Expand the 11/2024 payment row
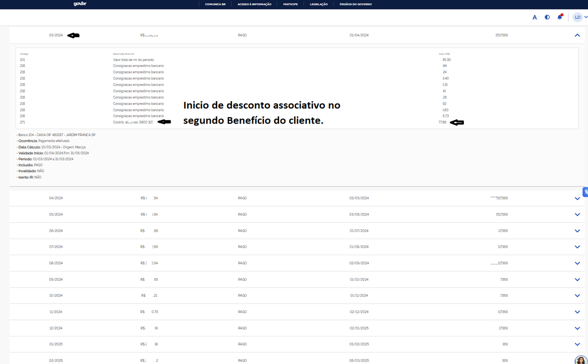588x364 pixels. pos(577,312)
